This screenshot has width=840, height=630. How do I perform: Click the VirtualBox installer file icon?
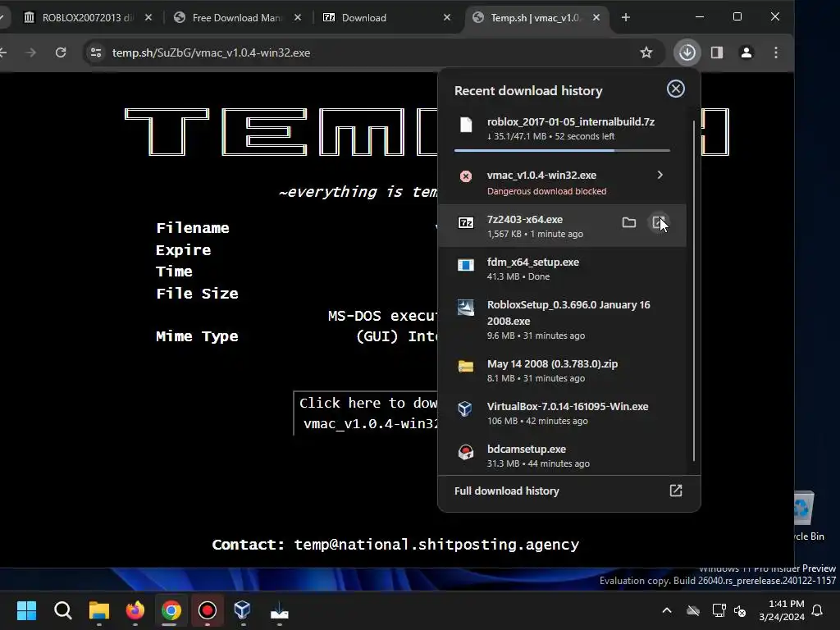tap(466, 409)
